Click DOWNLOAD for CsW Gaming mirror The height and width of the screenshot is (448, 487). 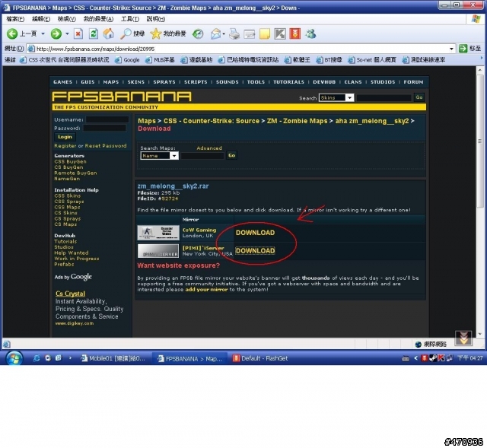(x=255, y=233)
